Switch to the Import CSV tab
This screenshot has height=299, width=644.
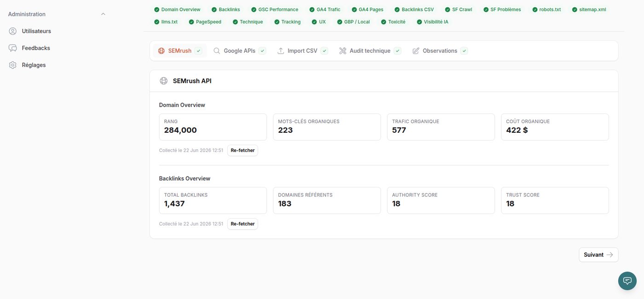coord(302,51)
